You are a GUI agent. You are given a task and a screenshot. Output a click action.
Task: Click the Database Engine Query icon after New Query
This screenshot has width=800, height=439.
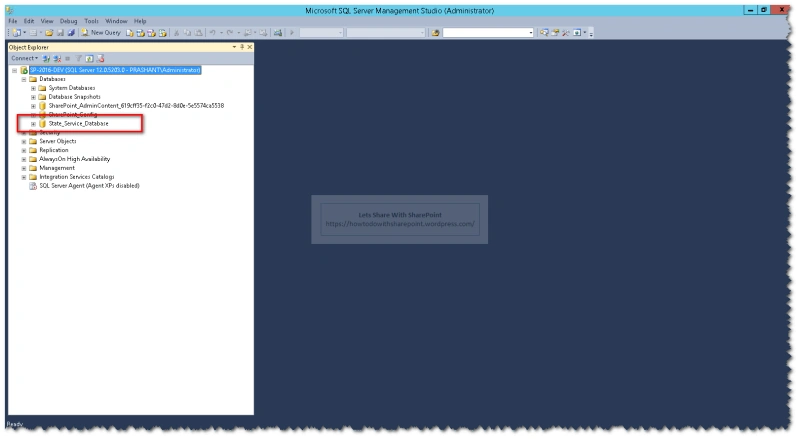pyautogui.click(x=130, y=33)
